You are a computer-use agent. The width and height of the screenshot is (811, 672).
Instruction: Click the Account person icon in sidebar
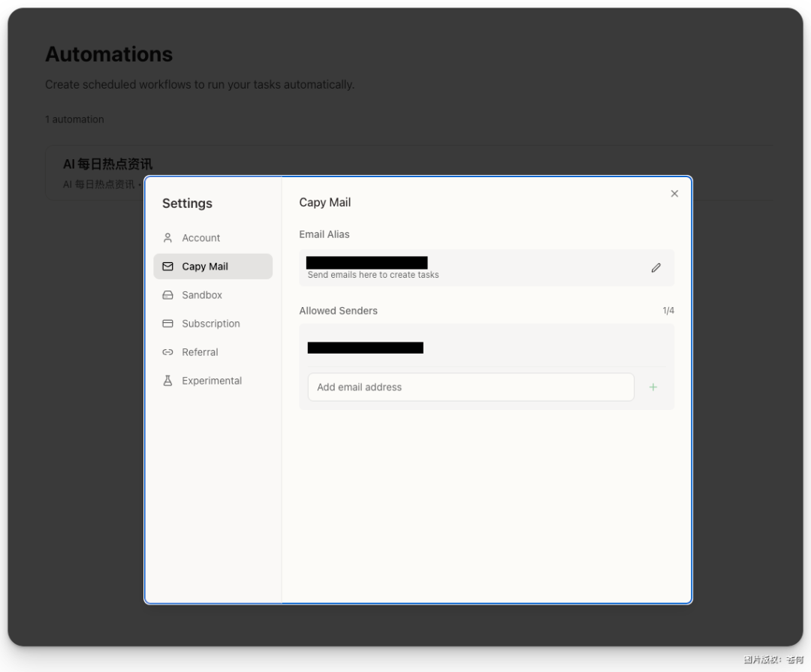pos(167,237)
